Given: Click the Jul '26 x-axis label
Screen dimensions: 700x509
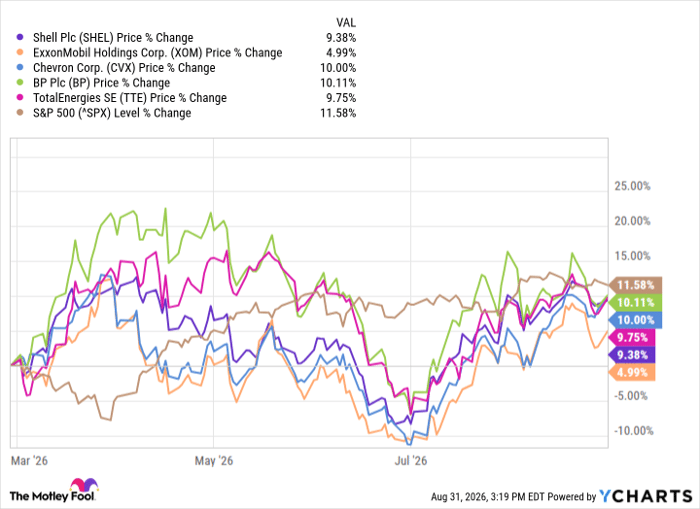Looking at the screenshot, I should (x=411, y=460).
